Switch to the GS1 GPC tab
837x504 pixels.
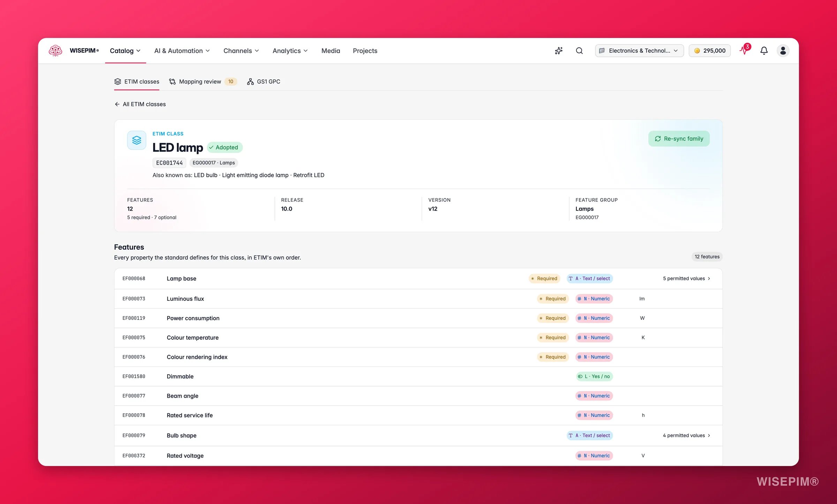point(264,82)
